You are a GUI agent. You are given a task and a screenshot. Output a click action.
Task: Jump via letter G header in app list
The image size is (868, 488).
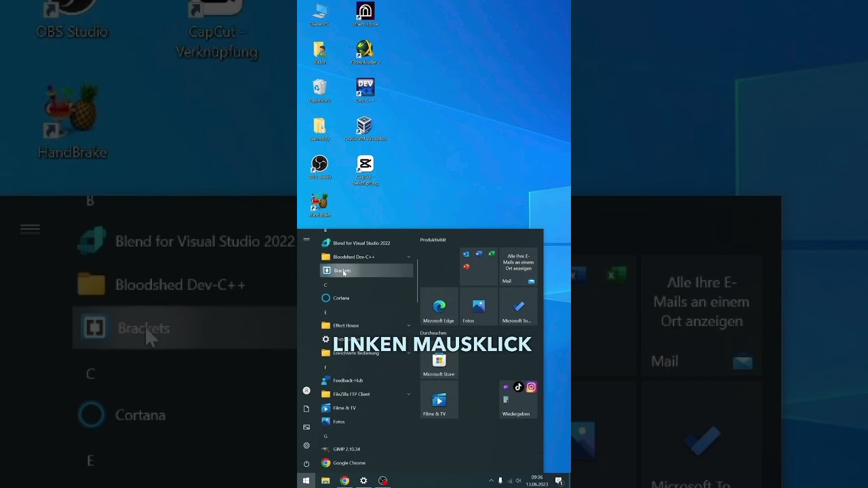click(x=325, y=436)
